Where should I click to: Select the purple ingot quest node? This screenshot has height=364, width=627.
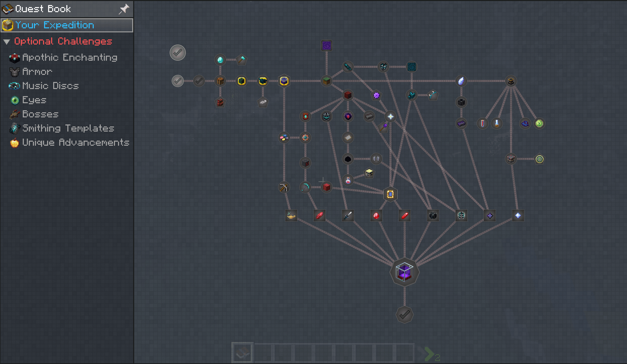click(x=461, y=124)
